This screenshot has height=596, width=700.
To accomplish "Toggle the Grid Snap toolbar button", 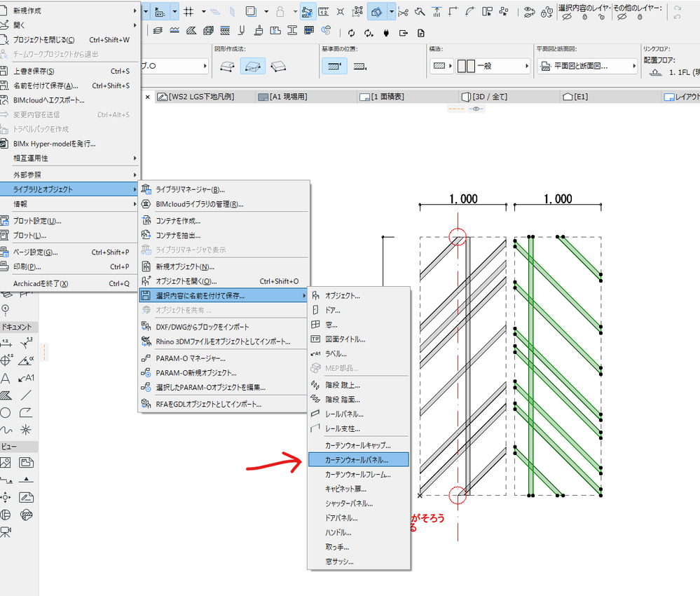I will point(189,12).
